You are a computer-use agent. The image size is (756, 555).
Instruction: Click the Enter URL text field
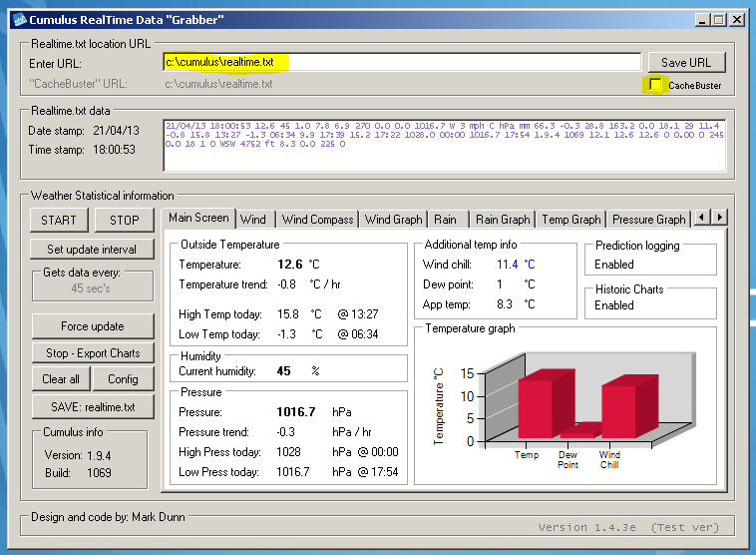click(401, 62)
